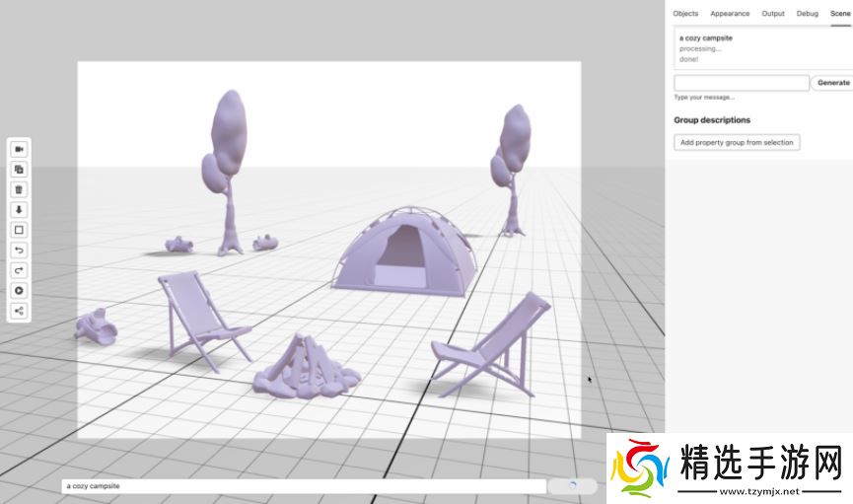The height and width of the screenshot is (504, 853).
Task: Focus the message input field beside Generate
Action: click(742, 83)
